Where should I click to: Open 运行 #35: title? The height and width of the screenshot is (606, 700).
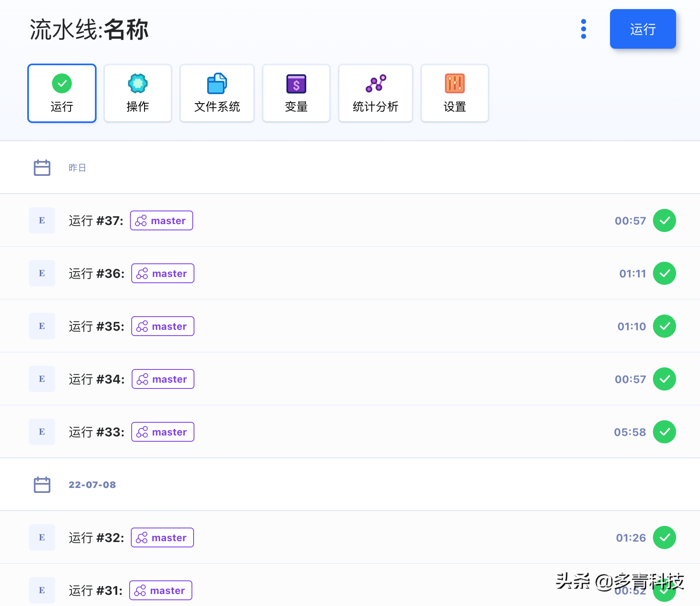point(97,327)
